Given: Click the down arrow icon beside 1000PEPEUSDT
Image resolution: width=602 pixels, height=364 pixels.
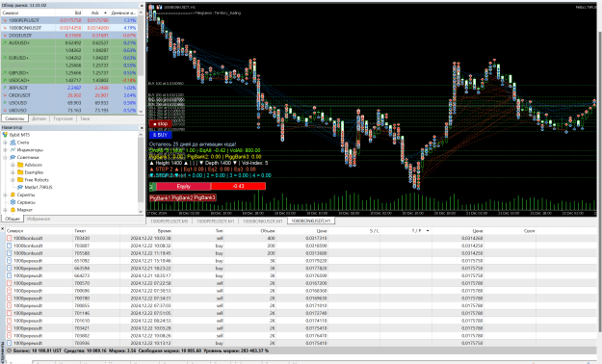Looking at the screenshot, I should click(5, 20).
